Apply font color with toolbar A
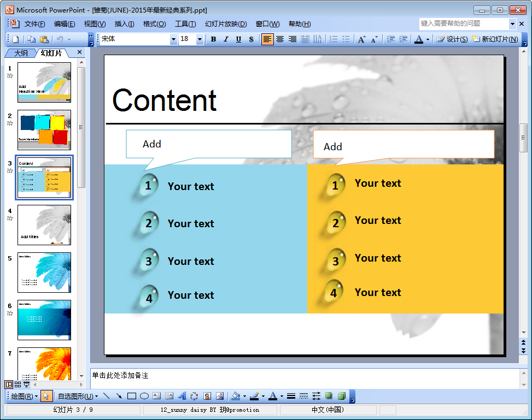Viewport: 532px width, 420px height. click(419, 39)
